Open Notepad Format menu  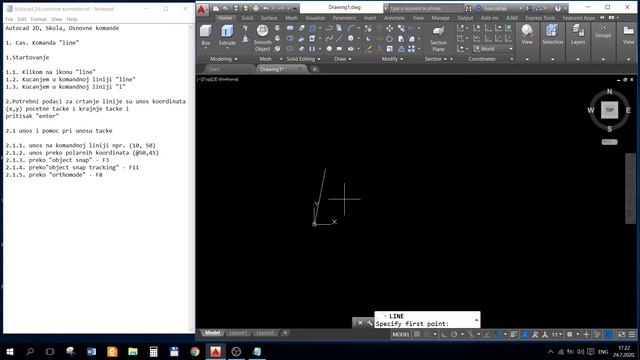pyautogui.click(x=39, y=19)
